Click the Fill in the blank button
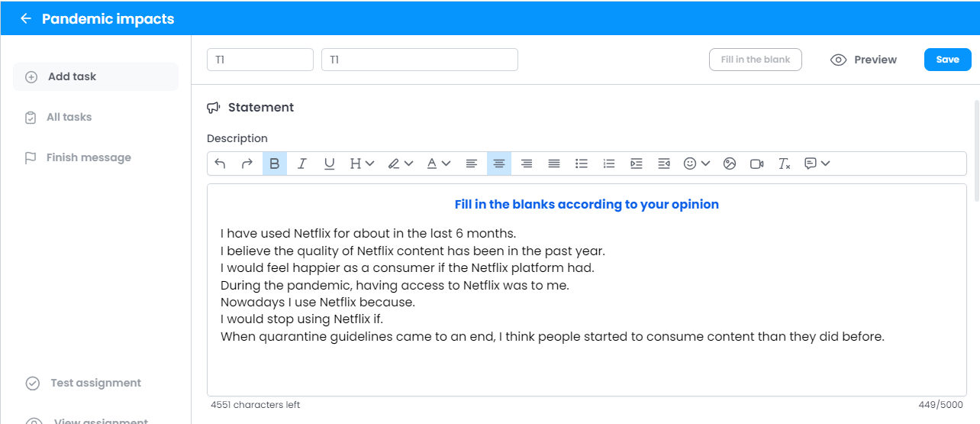980x424 pixels. point(756,60)
